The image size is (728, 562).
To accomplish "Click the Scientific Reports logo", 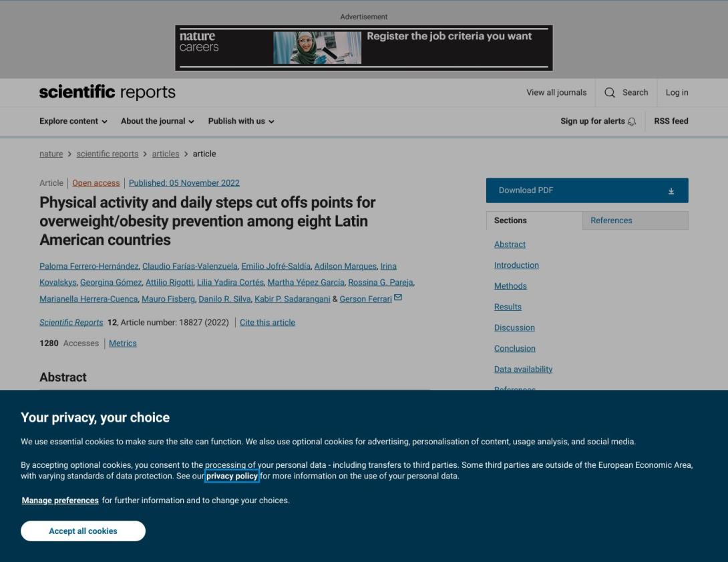I will pos(108,92).
